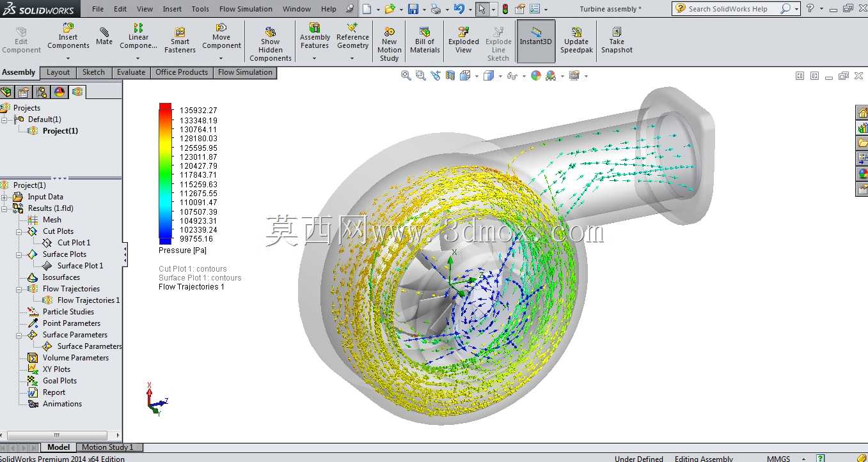Insert a Bill of Materials
Screen dimensions: 868x462
[425, 40]
